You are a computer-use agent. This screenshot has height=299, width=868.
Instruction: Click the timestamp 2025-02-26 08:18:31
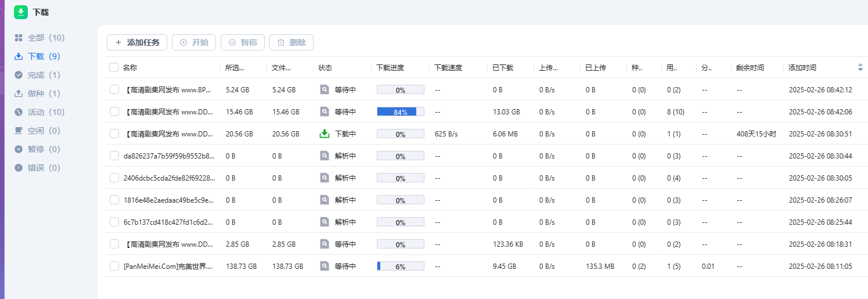tap(820, 244)
